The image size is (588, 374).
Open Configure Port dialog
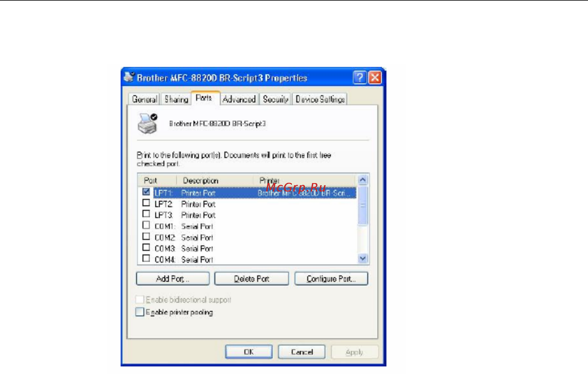[331, 279]
